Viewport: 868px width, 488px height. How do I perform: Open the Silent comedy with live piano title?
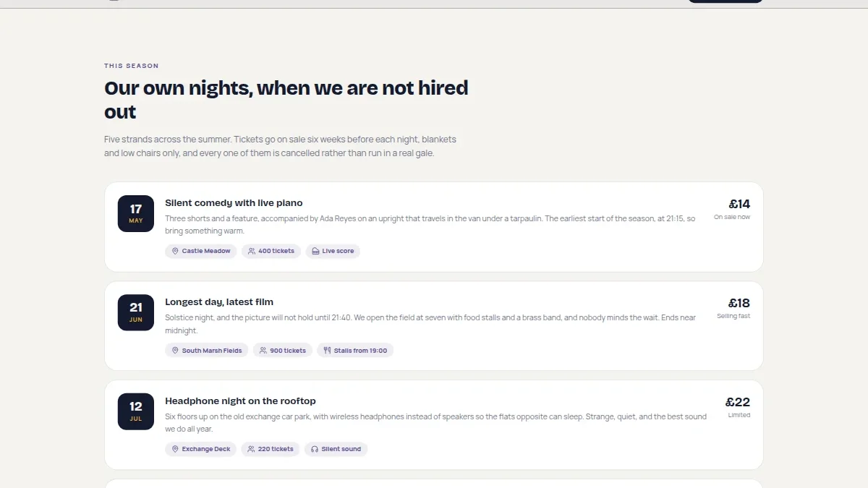point(234,203)
